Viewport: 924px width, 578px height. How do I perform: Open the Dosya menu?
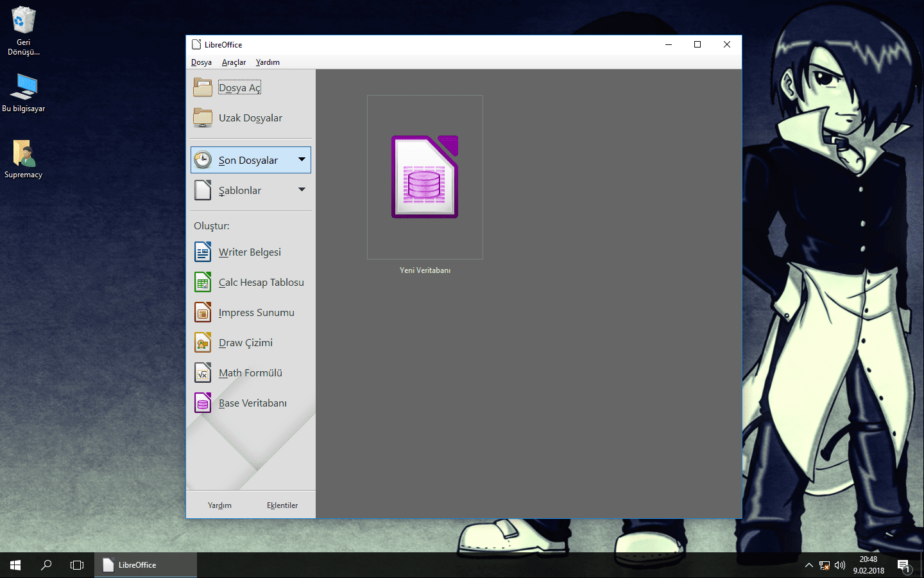coord(201,62)
